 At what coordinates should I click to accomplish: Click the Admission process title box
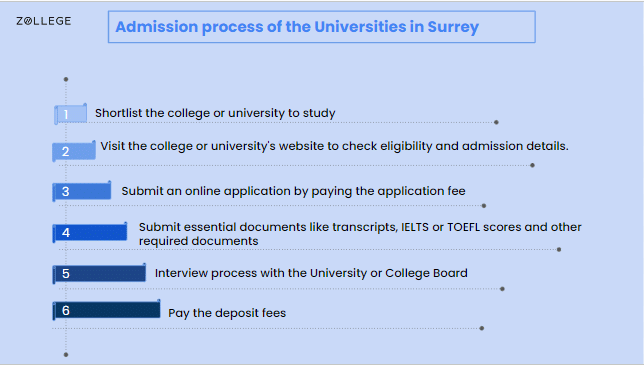(x=322, y=27)
